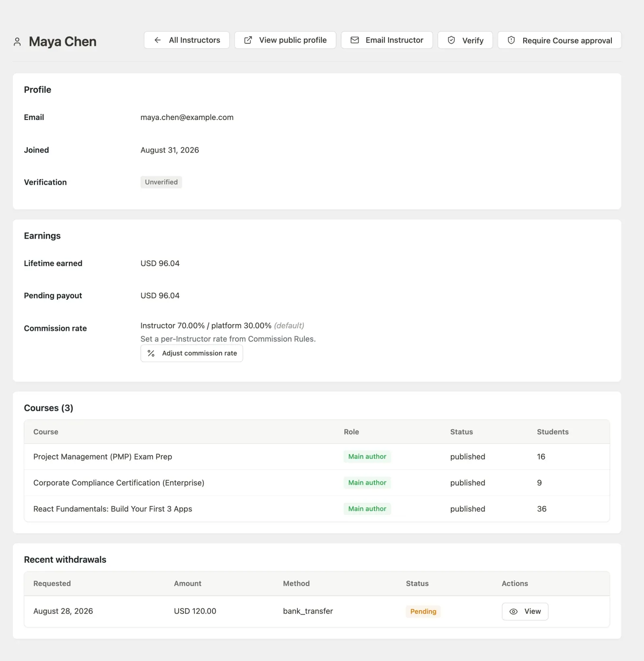Click the Role column header
The height and width of the screenshot is (661, 644).
point(351,432)
